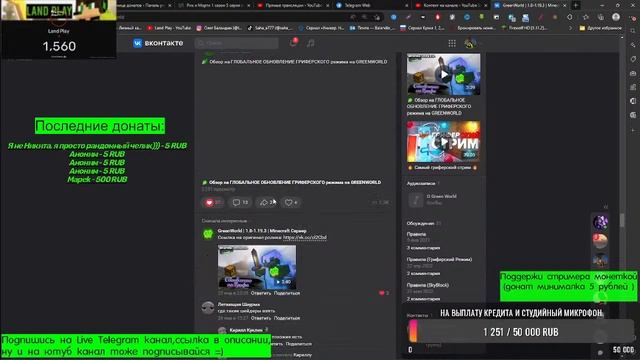The height and width of the screenshot is (360, 640).
Task: Open the 'Бронировать номе...' bookmark
Action: pyautogui.click(x=473, y=28)
